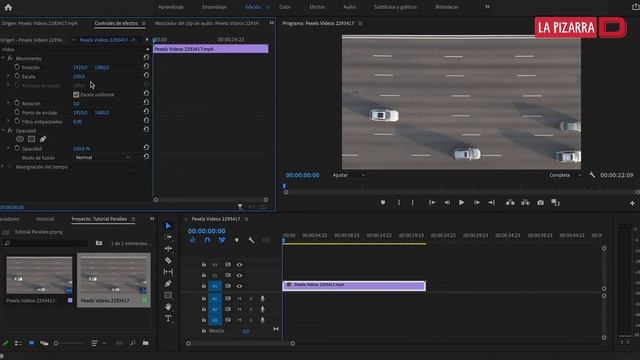Screen dimensions: 640x360
Task: Draw free bezier mask with pen under Opacidad
Action: point(43,139)
